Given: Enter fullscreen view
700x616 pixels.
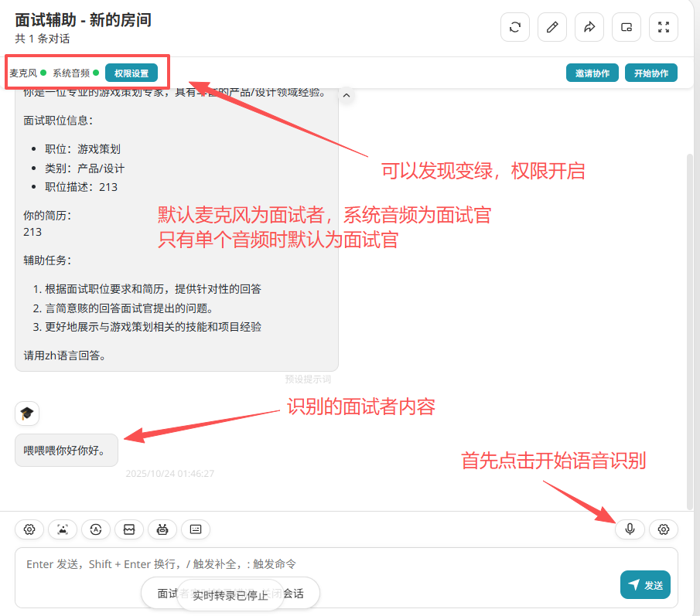Looking at the screenshot, I should (664, 27).
